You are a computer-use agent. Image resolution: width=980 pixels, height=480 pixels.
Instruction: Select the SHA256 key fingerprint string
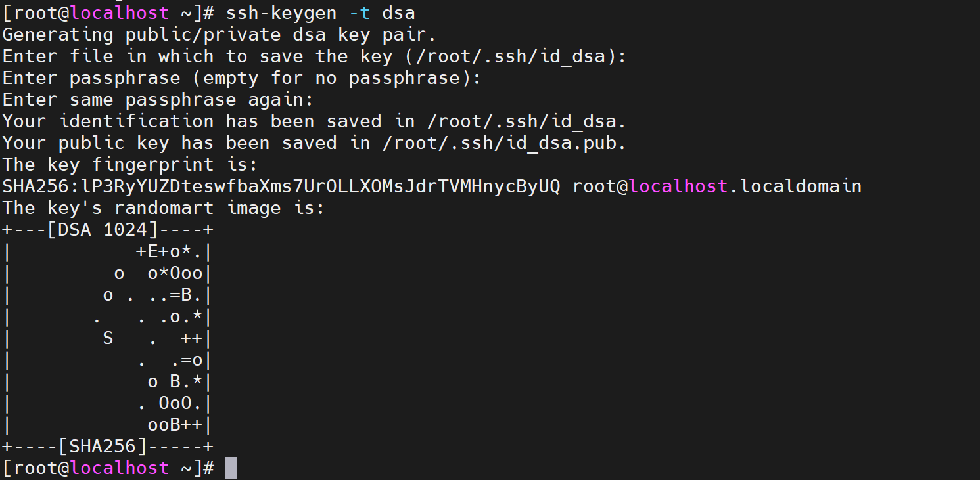[x=281, y=186]
